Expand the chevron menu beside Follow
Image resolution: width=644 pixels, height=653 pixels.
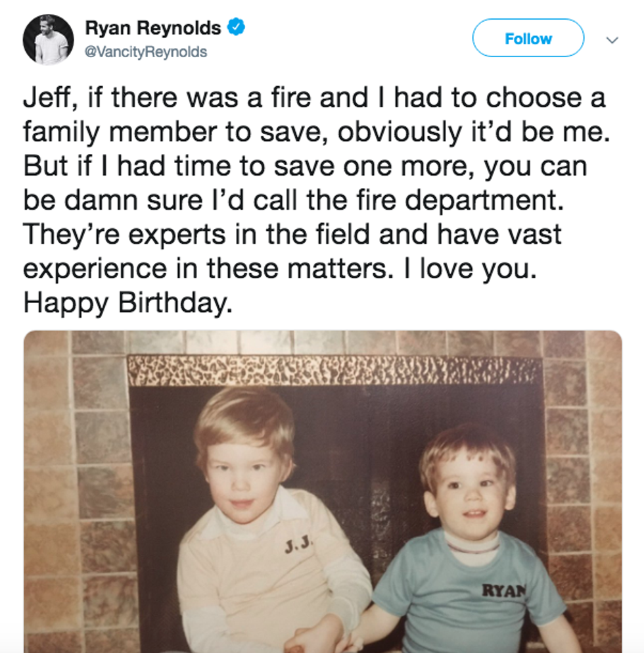[x=612, y=40]
